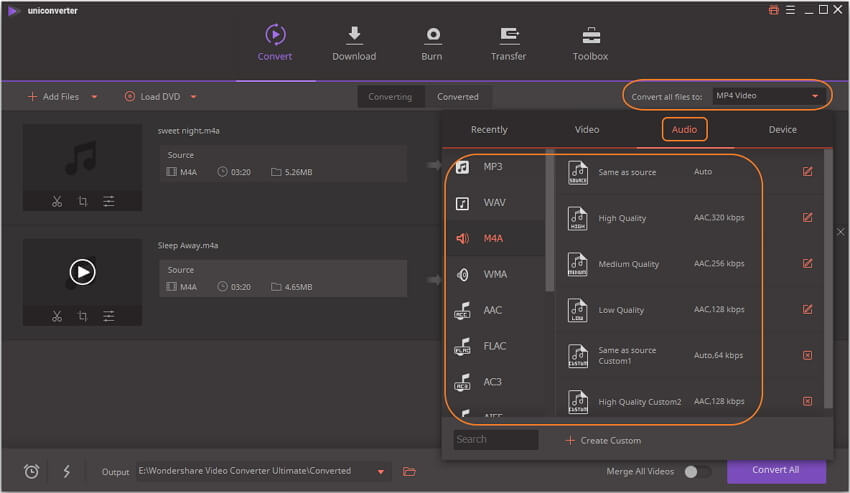Edit the High Quality preset
This screenshot has height=493, width=850.
point(807,217)
